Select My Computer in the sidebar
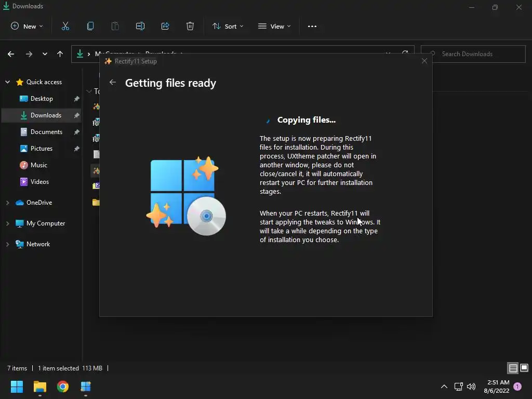The image size is (532, 399). click(41, 223)
